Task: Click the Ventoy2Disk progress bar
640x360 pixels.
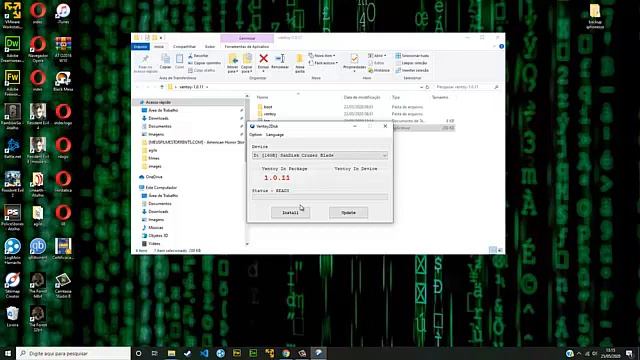Action: 320,197
